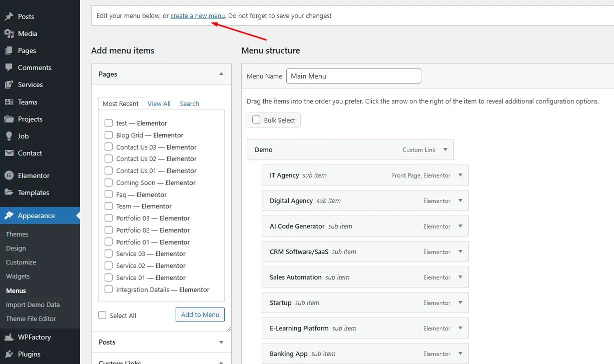Switch to the View All tab
This screenshot has height=364, width=614.
[x=159, y=103]
